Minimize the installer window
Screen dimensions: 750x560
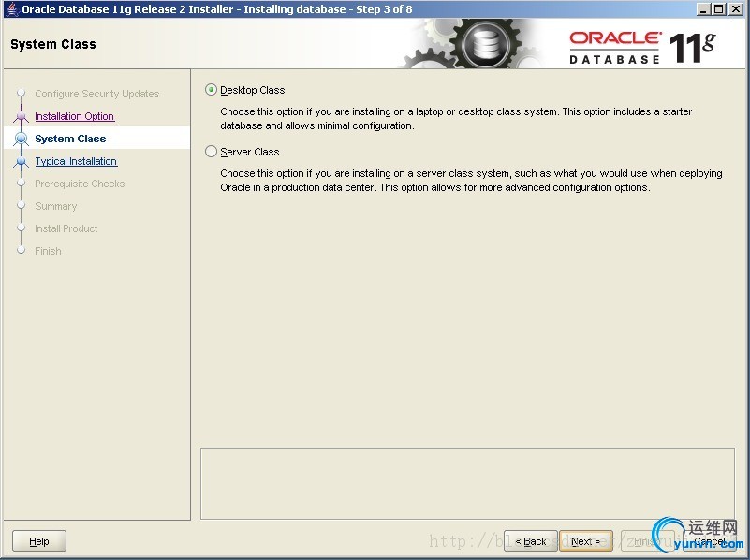tap(703, 9)
